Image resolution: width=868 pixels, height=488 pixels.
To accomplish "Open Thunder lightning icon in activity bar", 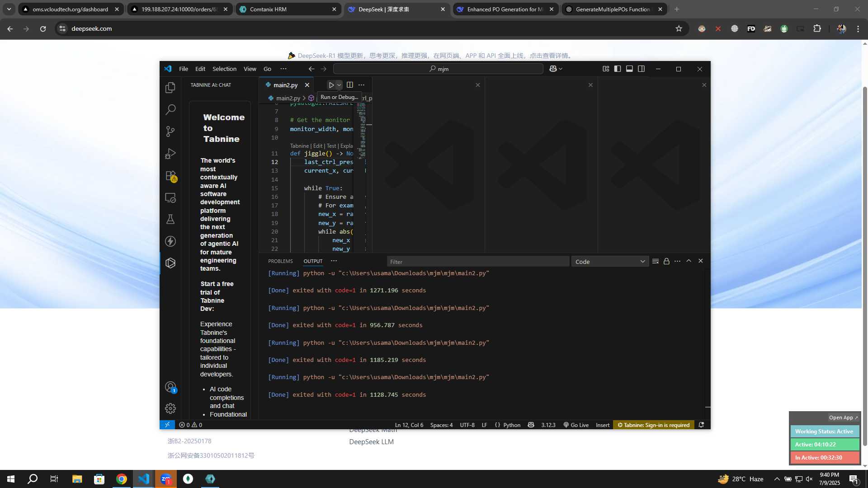I will point(170,241).
